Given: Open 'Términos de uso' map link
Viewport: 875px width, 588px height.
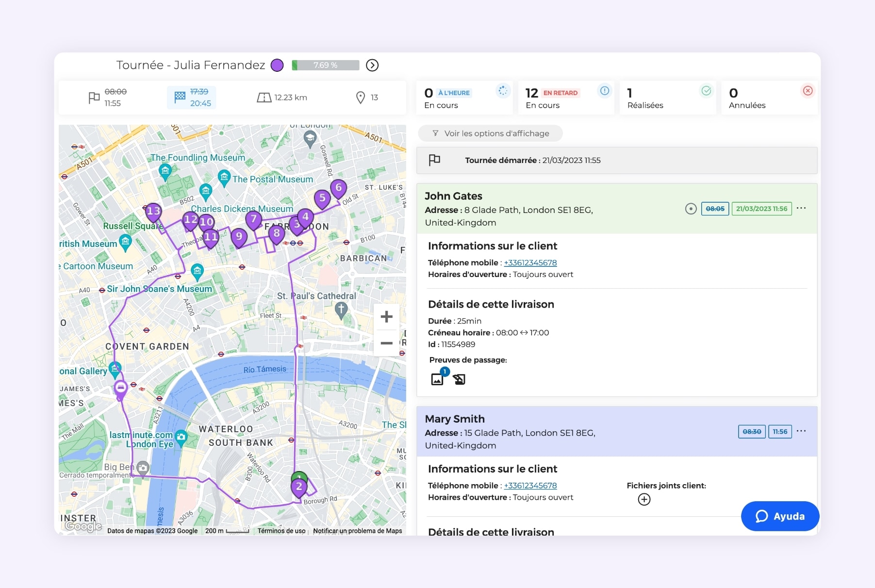Looking at the screenshot, I should tap(281, 531).
